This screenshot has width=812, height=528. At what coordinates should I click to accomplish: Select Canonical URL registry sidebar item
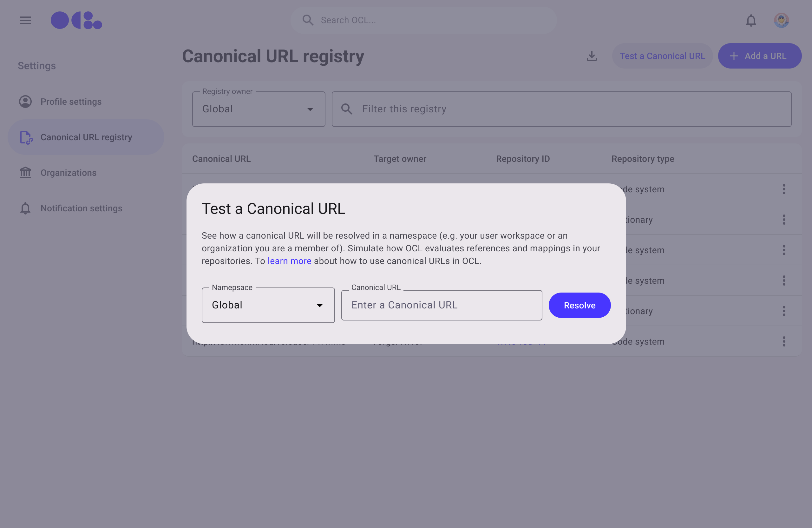point(86,137)
